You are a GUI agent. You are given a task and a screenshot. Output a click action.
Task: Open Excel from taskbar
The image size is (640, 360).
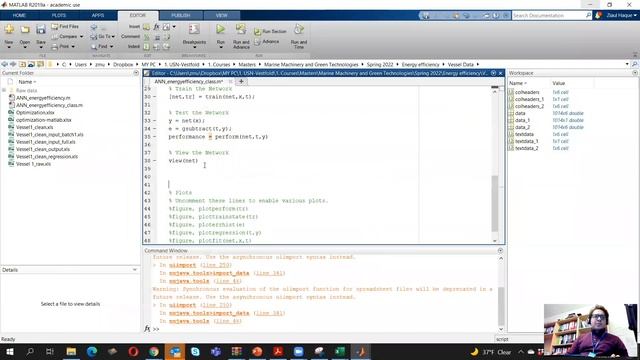click(x=340, y=351)
